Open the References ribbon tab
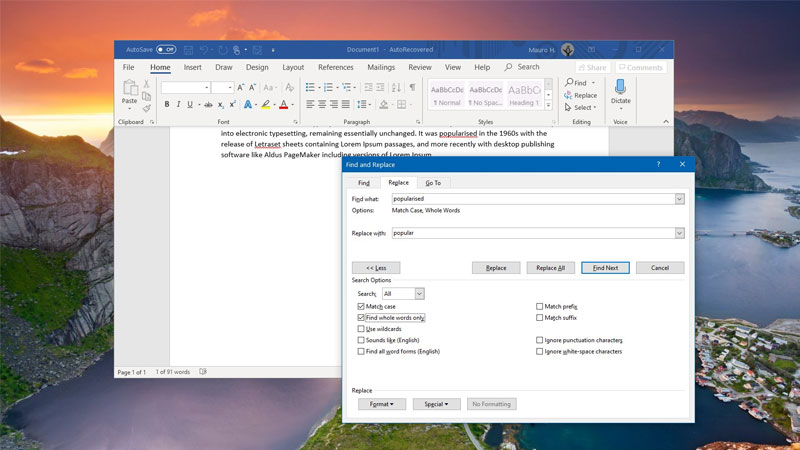 coord(335,67)
